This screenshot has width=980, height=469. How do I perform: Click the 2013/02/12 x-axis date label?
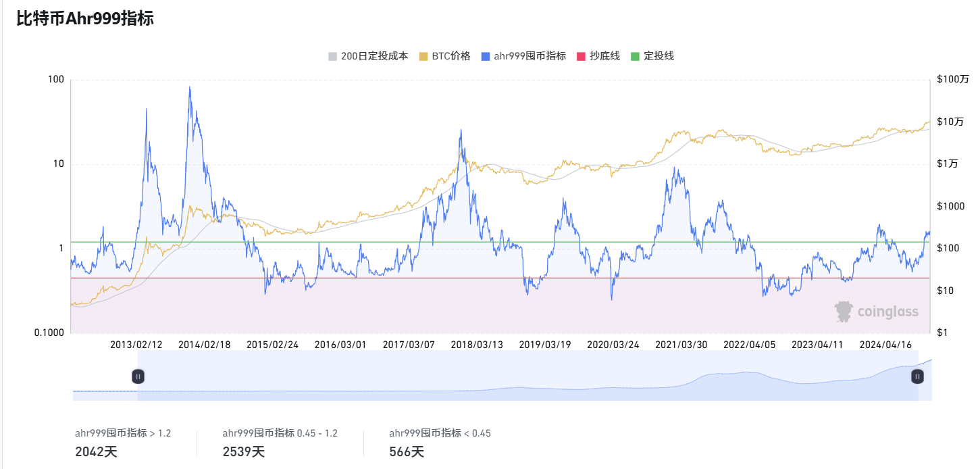136,345
